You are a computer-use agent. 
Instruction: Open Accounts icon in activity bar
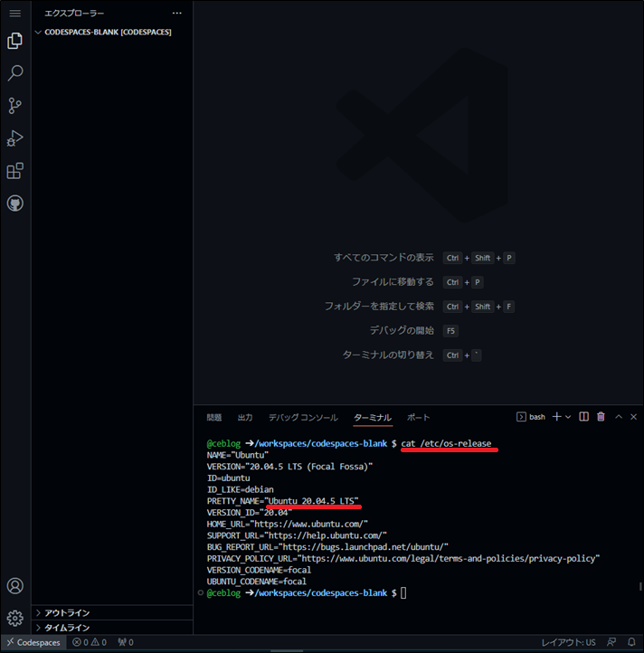click(x=15, y=586)
